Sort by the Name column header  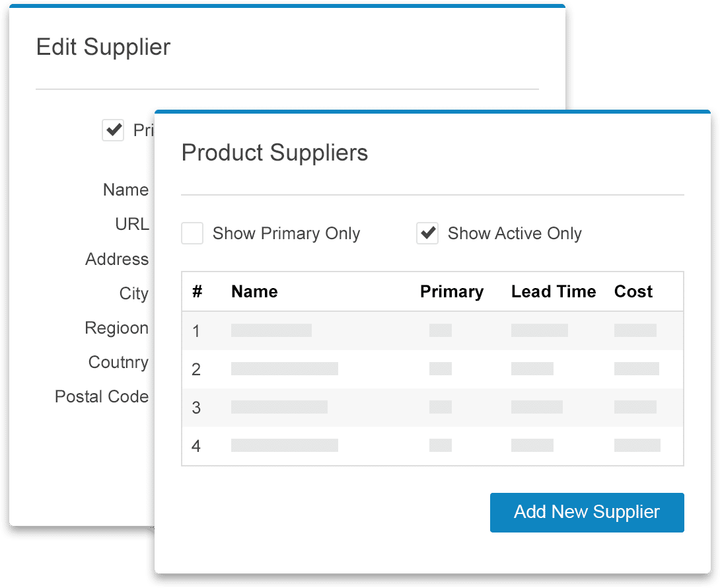point(254,292)
